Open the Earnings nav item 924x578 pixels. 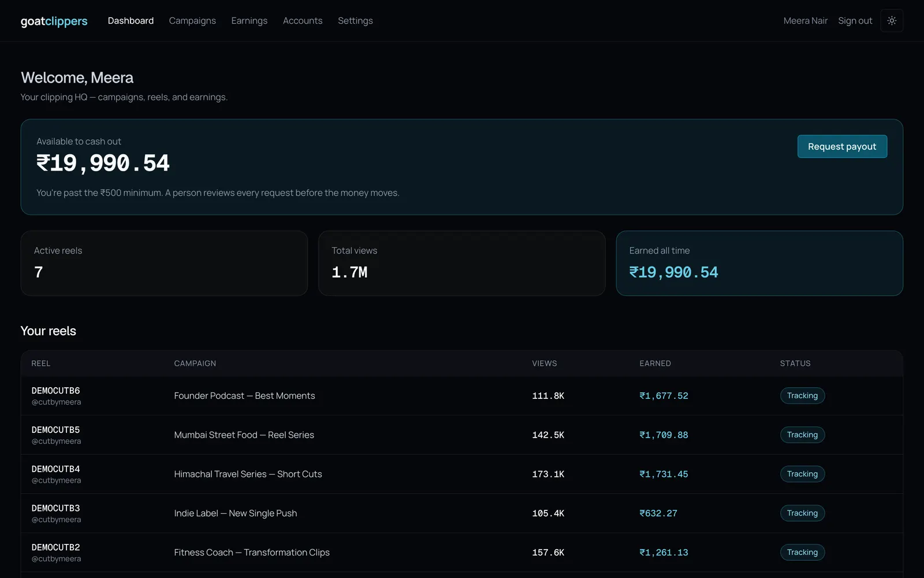point(249,21)
